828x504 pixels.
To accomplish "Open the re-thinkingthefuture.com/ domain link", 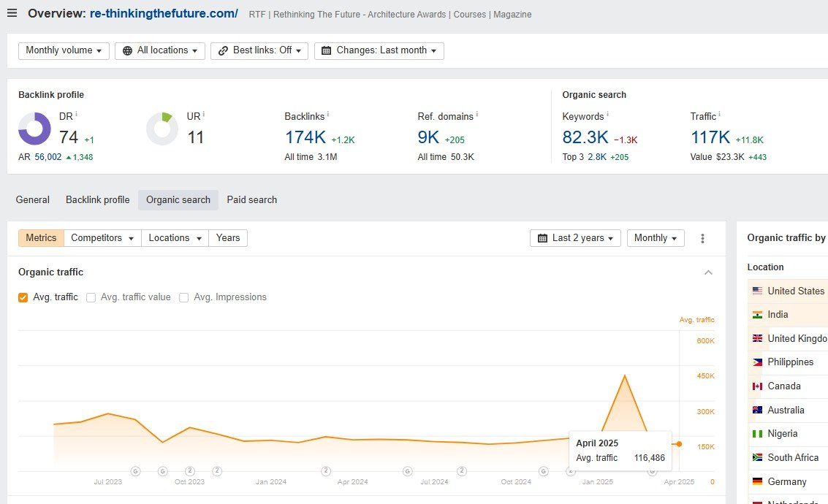I will 164,14.
